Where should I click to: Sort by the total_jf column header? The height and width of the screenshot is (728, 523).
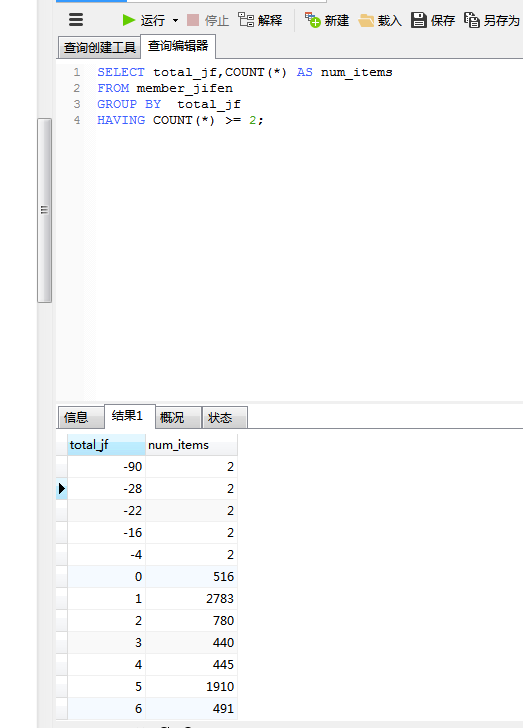pyautogui.click(x=106, y=445)
